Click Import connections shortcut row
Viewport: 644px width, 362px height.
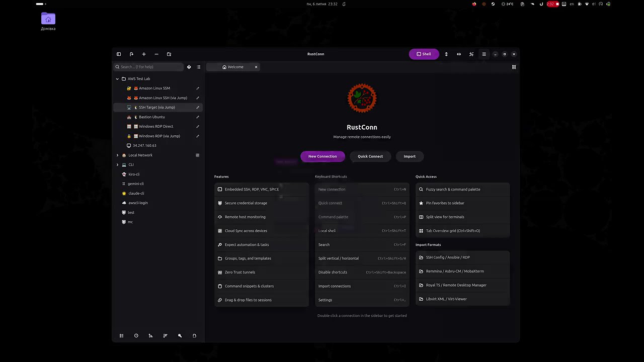[x=362, y=286]
